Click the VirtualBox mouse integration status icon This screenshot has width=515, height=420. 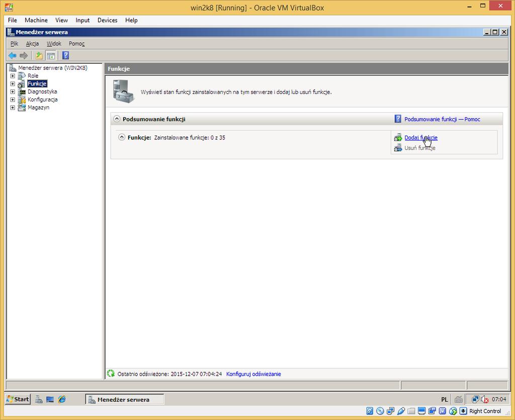[x=453, y=411]
